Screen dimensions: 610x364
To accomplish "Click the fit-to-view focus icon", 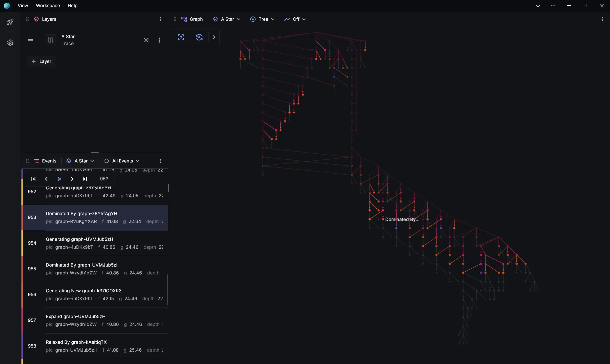I will [x=181, y=37].
